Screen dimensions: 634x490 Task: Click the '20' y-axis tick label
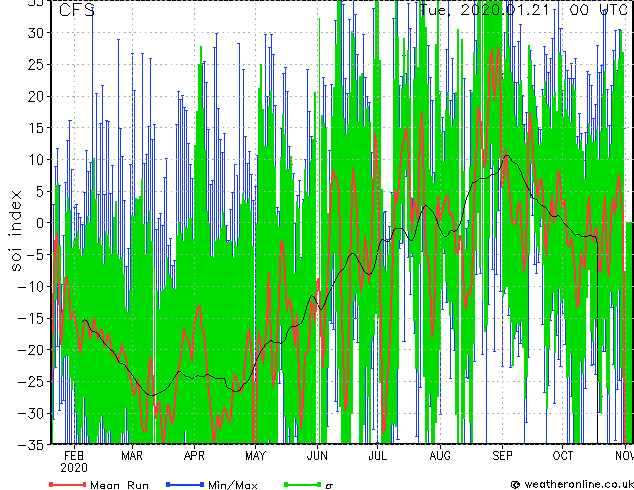36,96
